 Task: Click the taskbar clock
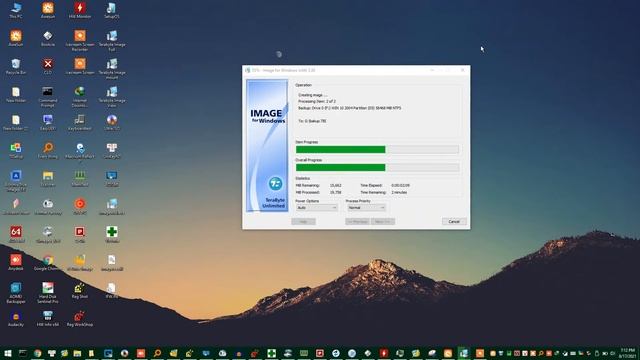627,353
